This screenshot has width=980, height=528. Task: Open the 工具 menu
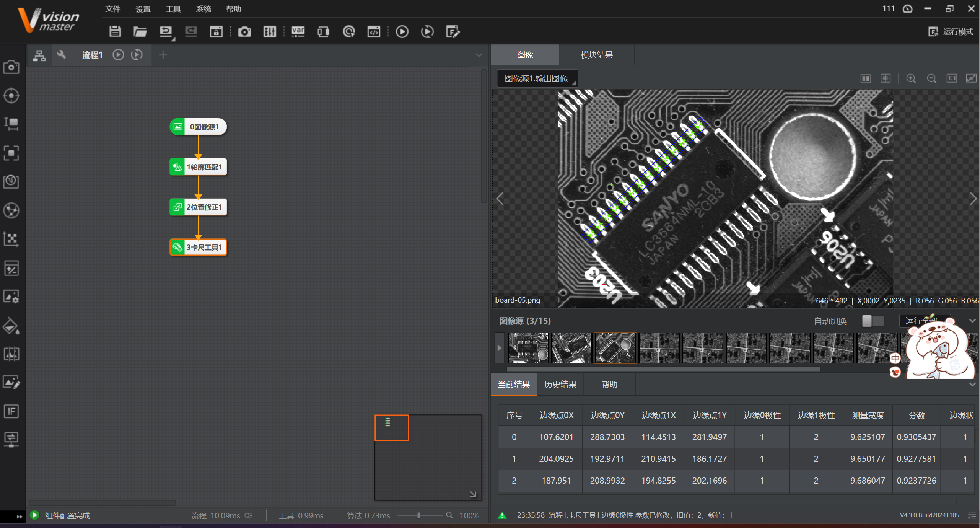(173, 9)
